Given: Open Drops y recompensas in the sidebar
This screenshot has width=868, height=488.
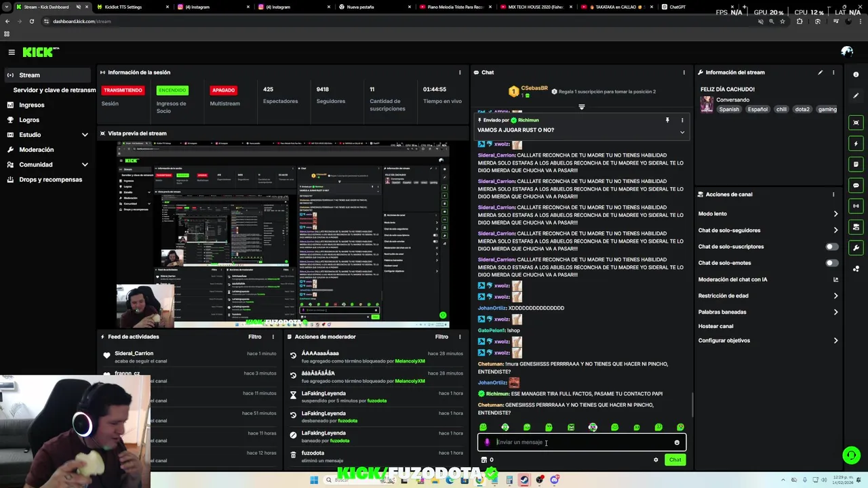Looking at the screenshot, I should pos(47,180).
